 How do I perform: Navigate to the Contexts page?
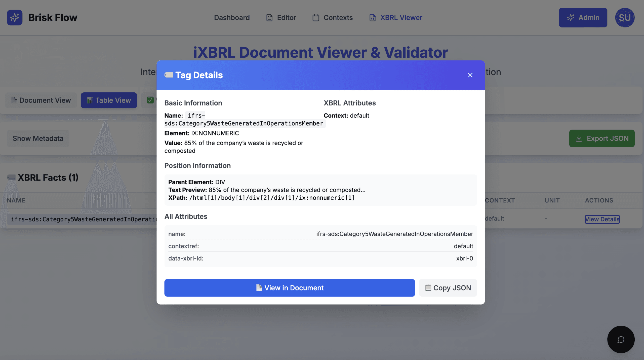(338, 17)
